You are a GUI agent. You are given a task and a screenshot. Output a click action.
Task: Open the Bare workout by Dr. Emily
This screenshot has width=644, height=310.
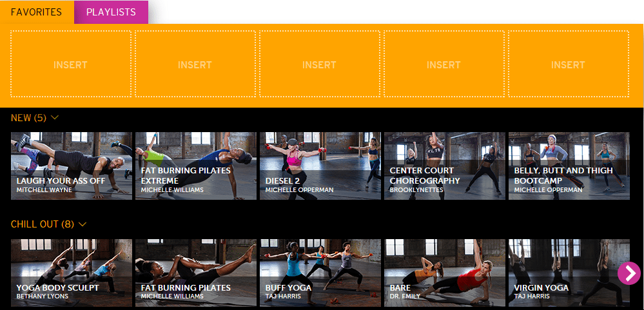[445, 273]
